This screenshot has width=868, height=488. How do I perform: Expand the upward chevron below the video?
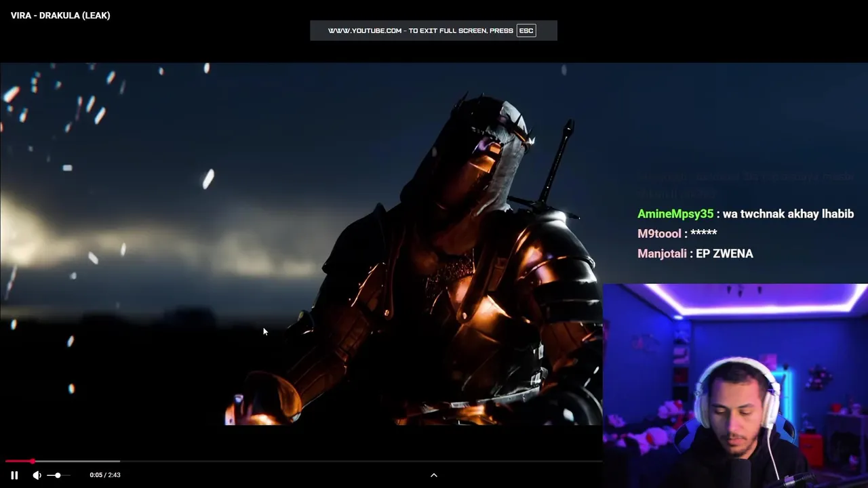[x=434, y=475]
